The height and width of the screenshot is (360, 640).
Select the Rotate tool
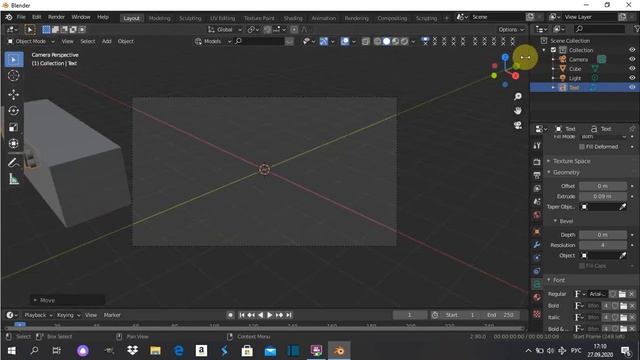click(x=13, y=111)
